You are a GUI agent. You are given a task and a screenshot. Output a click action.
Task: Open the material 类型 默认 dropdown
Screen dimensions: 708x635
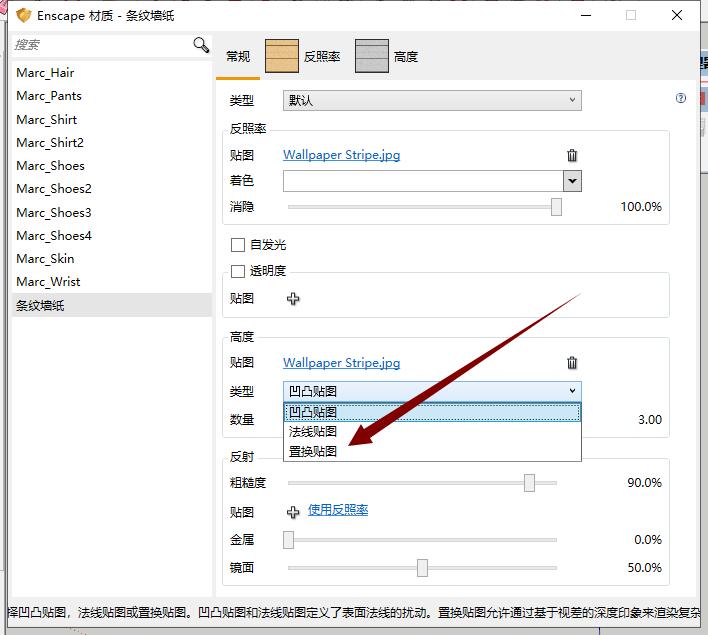[x=432, y=100]
